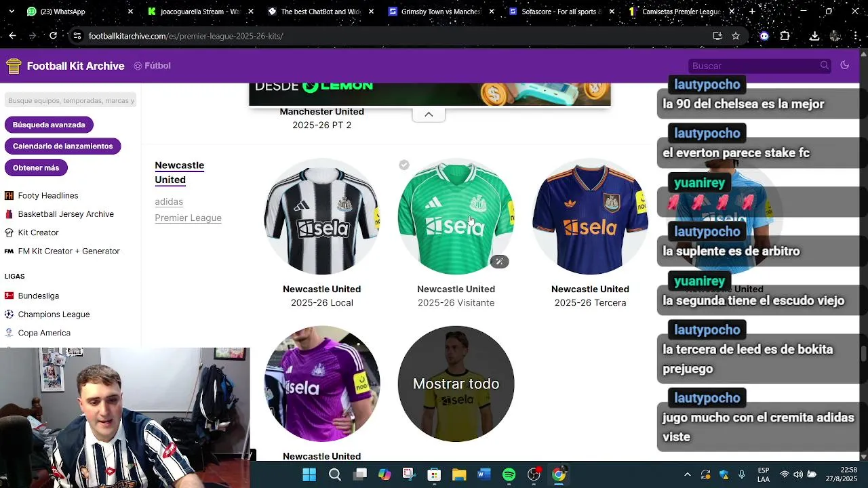Tick the checkmark badge on the Visitante kit
Screen dimensions: 868x488
pyautogui.click(x=404, y=165)
